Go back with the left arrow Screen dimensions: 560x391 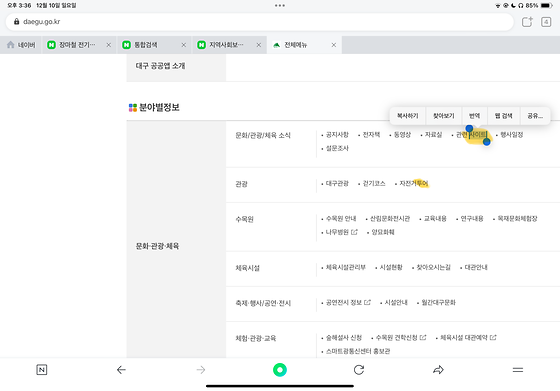(121, 370)
